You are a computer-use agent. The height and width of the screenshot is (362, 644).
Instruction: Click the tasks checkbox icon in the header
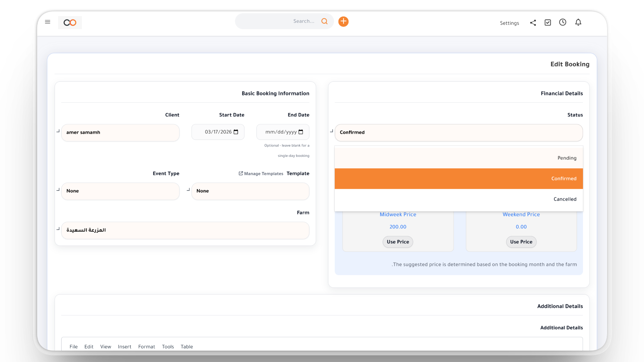click(548, 22)
